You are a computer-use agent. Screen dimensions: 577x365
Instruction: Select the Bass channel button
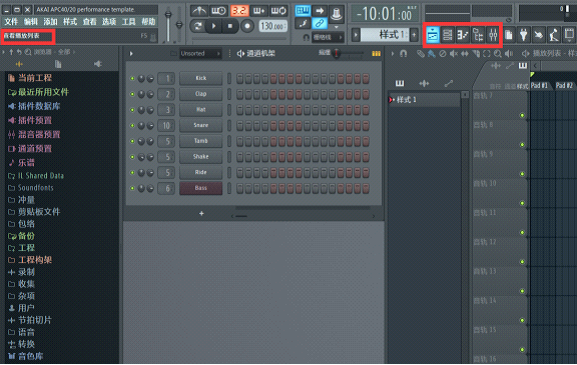pos(201,188)
